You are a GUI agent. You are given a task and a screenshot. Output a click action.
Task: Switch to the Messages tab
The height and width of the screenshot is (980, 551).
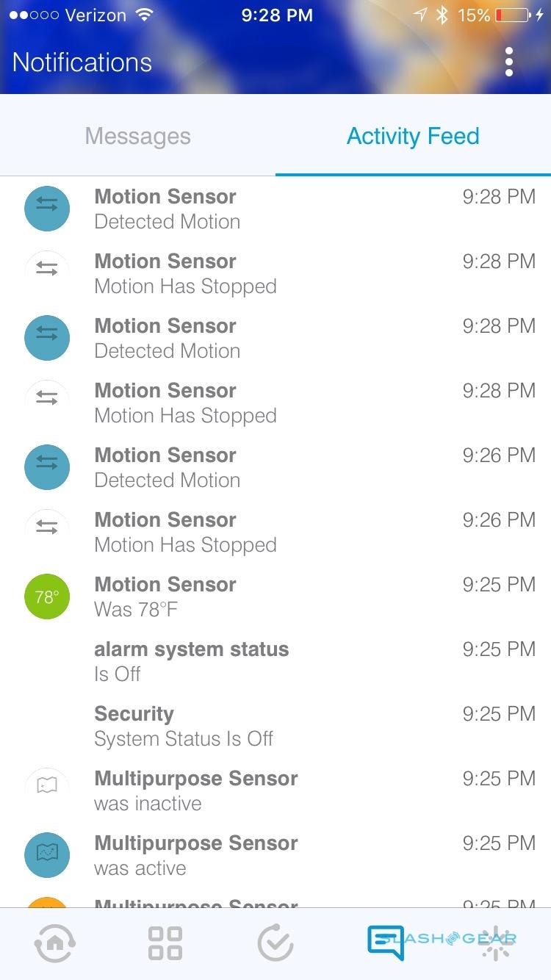137,136
